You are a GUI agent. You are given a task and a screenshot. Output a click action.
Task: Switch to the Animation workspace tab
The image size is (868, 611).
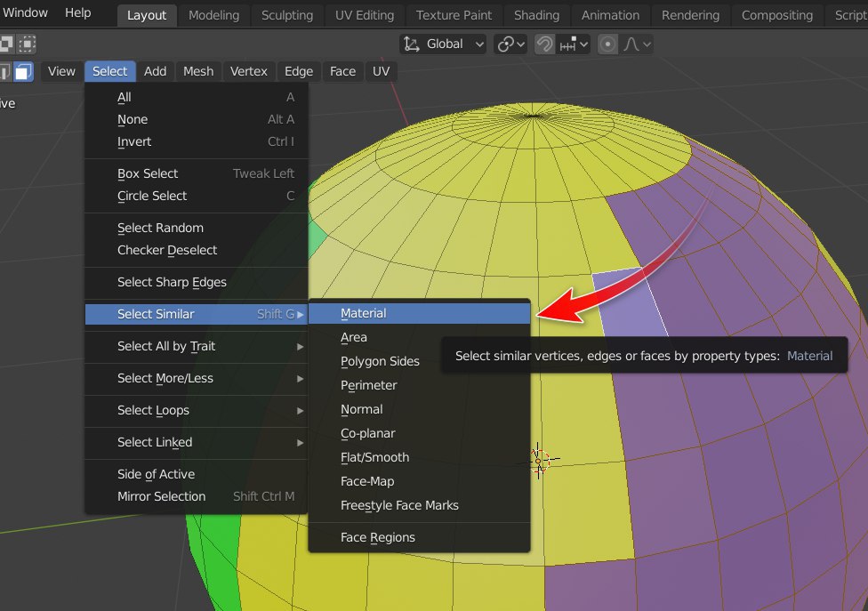(x=610, y=15)
